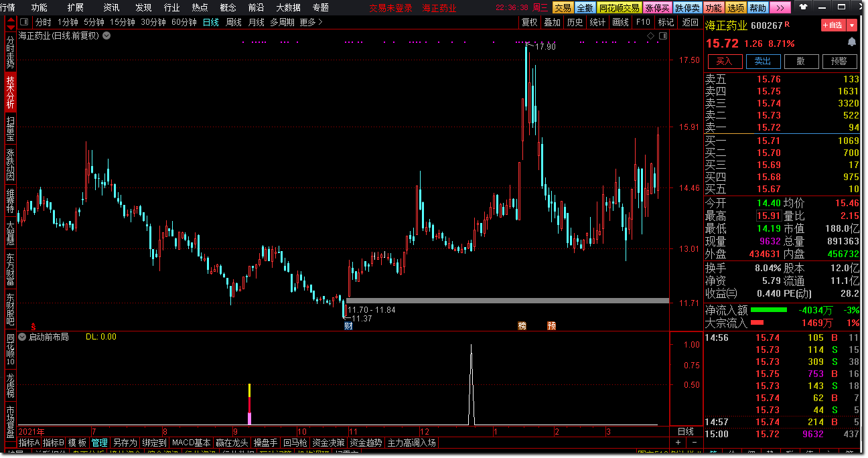The height and width of the screenshot is (458, 868).
Task: Open the 大数据 menu
Action: click(288, 7)
